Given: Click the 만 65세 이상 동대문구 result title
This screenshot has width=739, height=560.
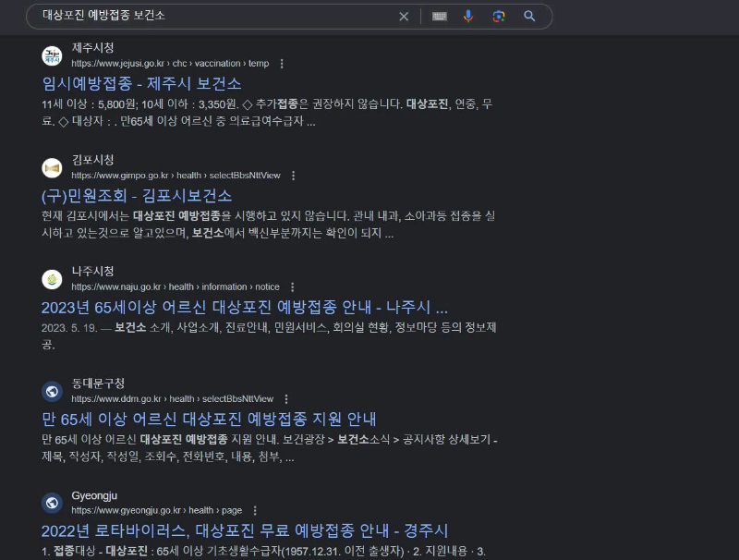Looking at the screenshot, I should [x=210, y=419].
